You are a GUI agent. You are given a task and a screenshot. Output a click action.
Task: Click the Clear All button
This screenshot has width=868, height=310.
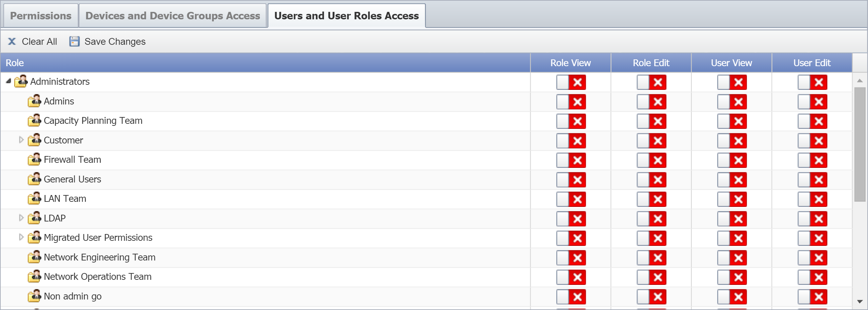33,41
